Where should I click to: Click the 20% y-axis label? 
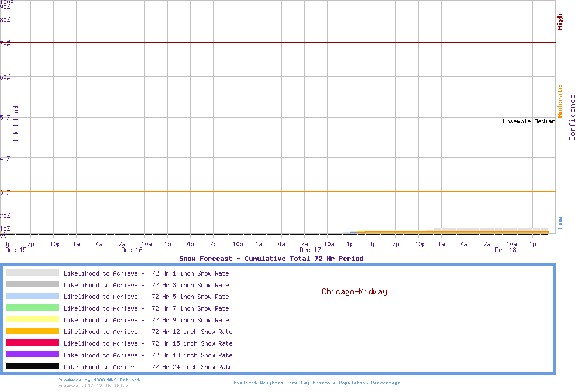click(5, 216)
